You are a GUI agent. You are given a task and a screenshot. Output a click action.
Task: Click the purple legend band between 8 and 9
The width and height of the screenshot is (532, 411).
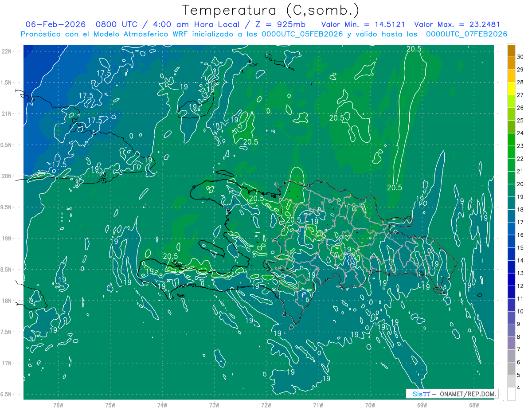click(511, 330)
